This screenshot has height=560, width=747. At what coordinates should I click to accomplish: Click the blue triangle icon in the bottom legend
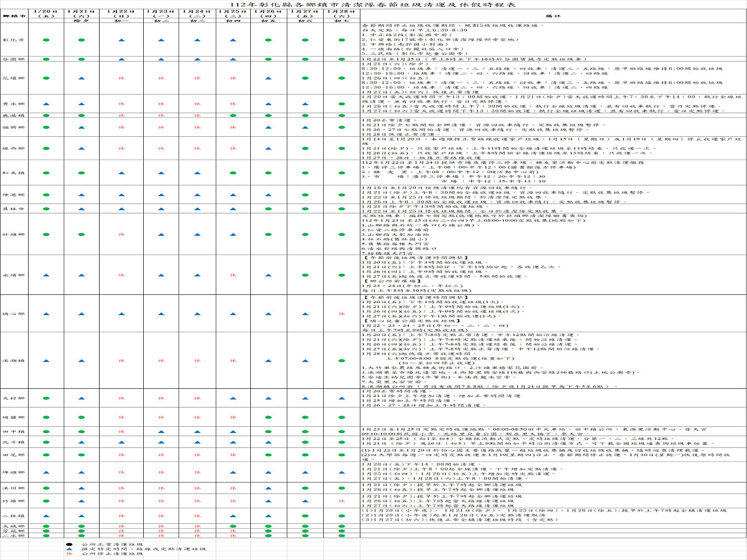pos(70,548)
